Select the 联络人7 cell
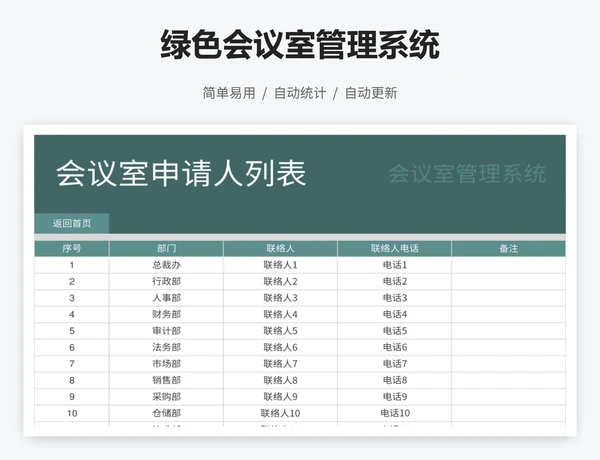The image size is (600, 460). [x=280, y=364]
